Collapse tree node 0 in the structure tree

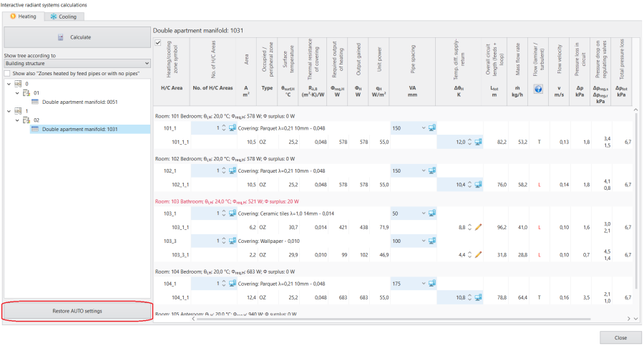click(x=9, y=84)
